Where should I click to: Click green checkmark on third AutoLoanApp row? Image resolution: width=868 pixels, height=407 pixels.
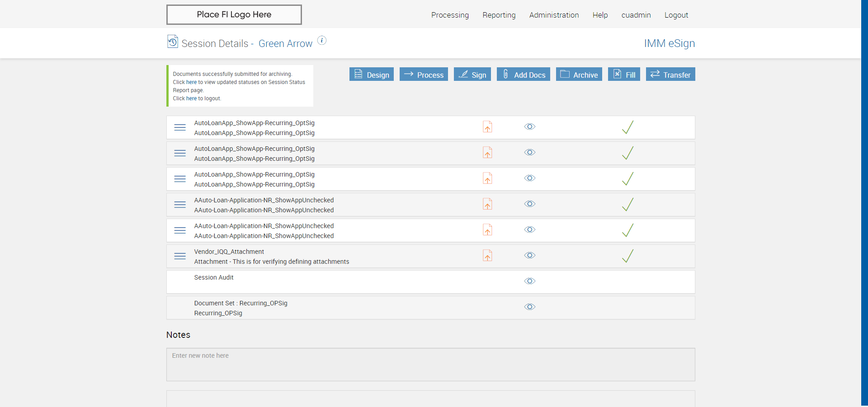(x=627, y=179)
